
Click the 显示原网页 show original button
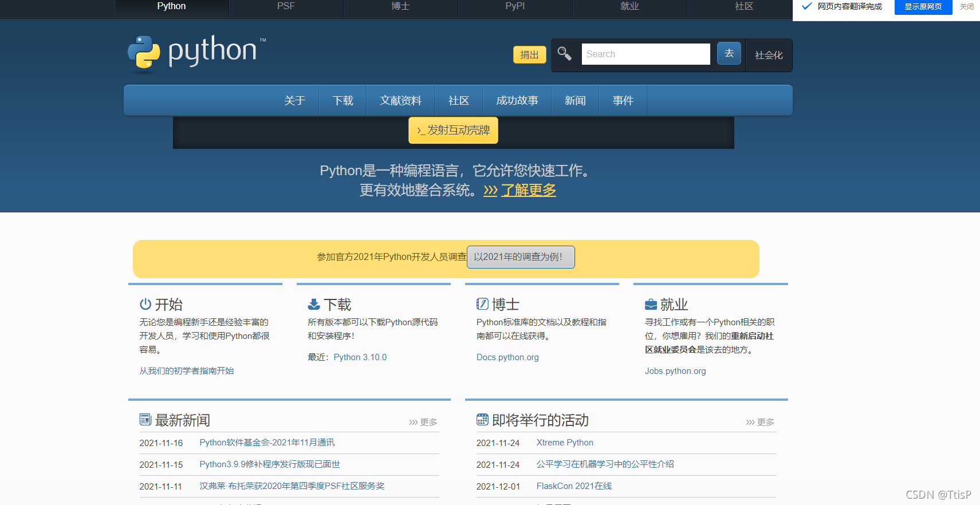click(x=923, y=7)
